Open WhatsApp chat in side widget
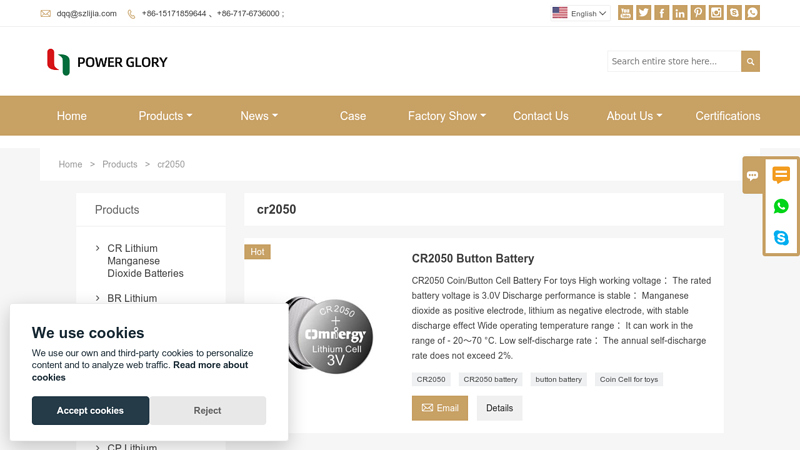 (781, 206)
